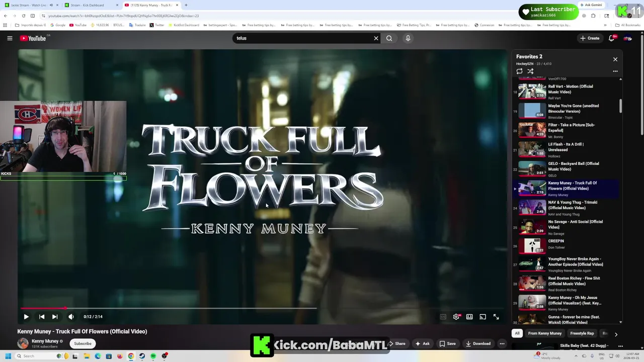Select Real Boston Richey - Fine Shit
644x362 pixels.
566,284
